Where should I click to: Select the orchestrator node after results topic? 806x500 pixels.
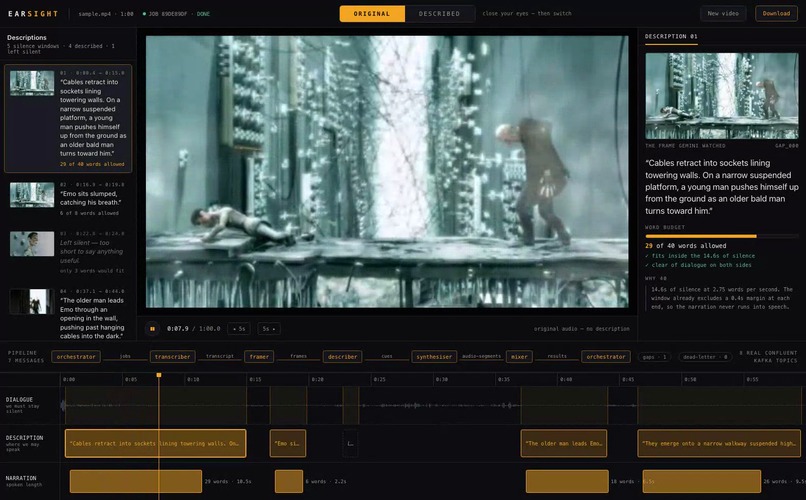(x=606, y=357)
